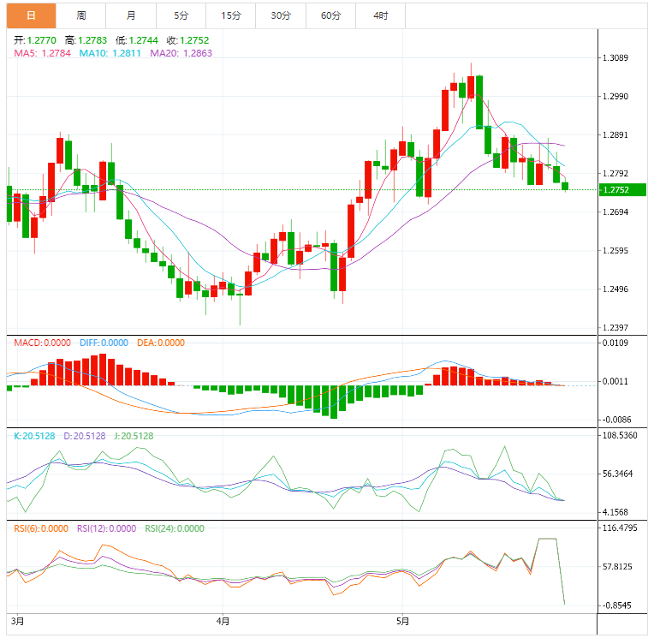Switch to the 日 daily chart tab
This screenshot has height=644, width=654.
pos(32,15)
